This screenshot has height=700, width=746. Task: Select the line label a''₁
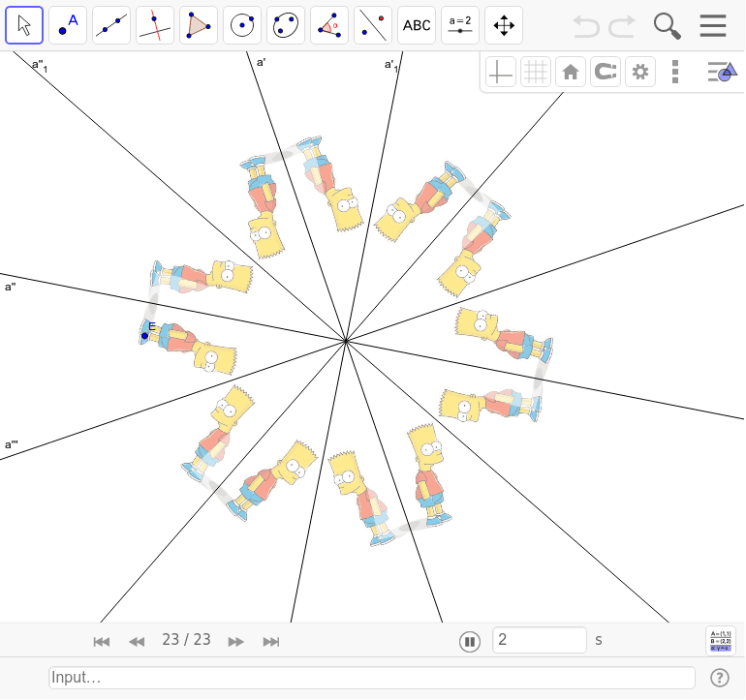click(x=40, y=66)
